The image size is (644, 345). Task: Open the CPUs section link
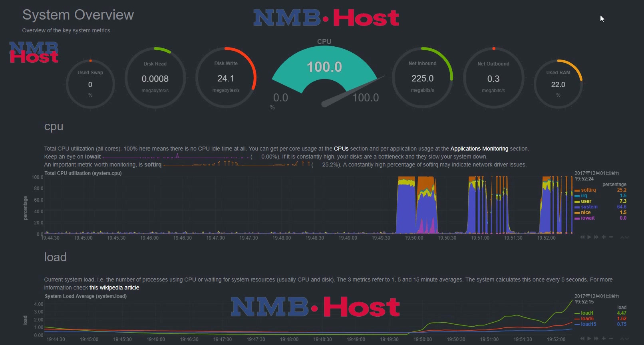click(341, 149)
